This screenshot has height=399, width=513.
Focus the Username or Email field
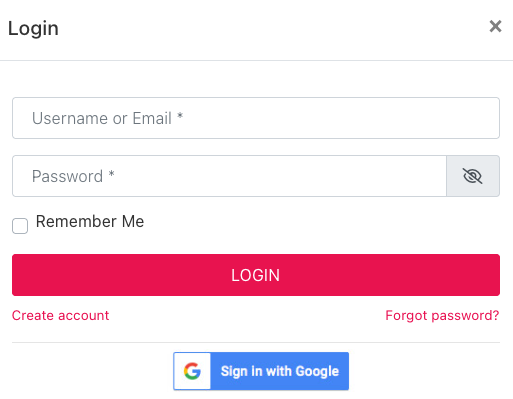coord(256,118)
